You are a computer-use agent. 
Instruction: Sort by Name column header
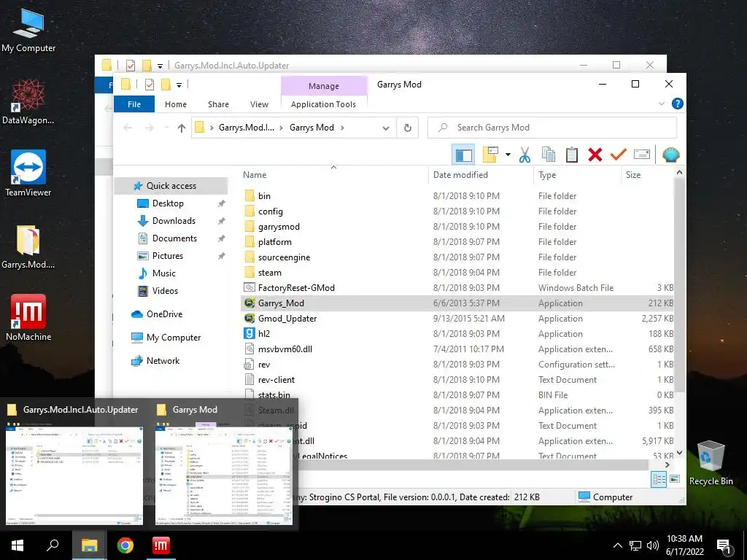click(x=255, y=175)
